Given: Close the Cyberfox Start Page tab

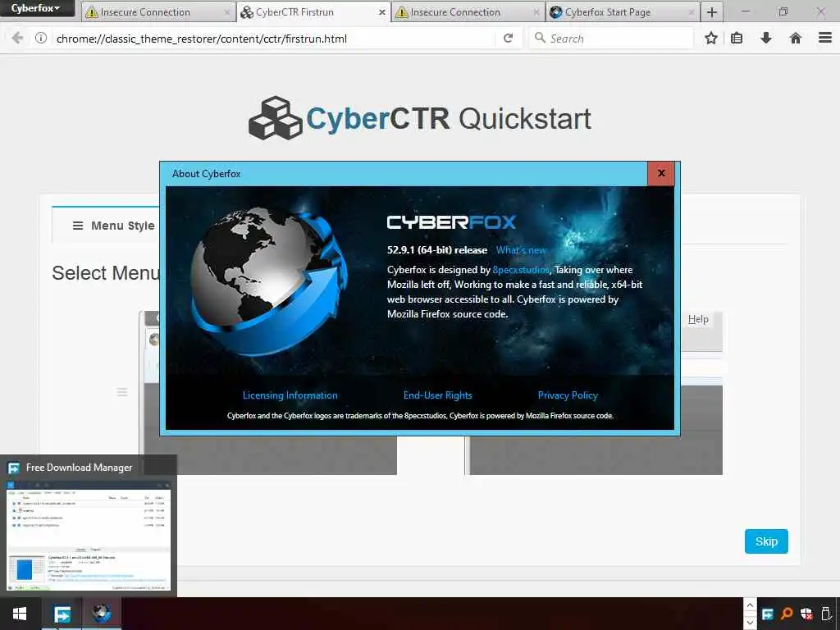Looking at the screenshot, I should tap(692, 11).
